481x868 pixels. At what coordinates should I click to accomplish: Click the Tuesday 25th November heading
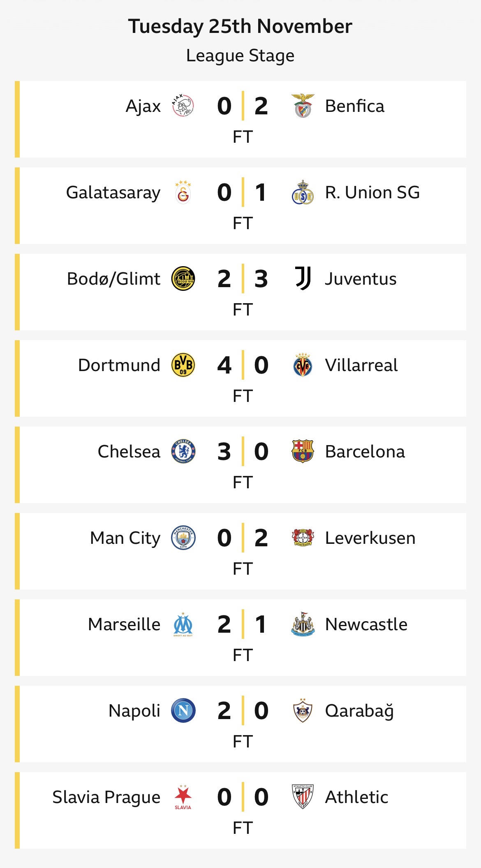(240, 26)
